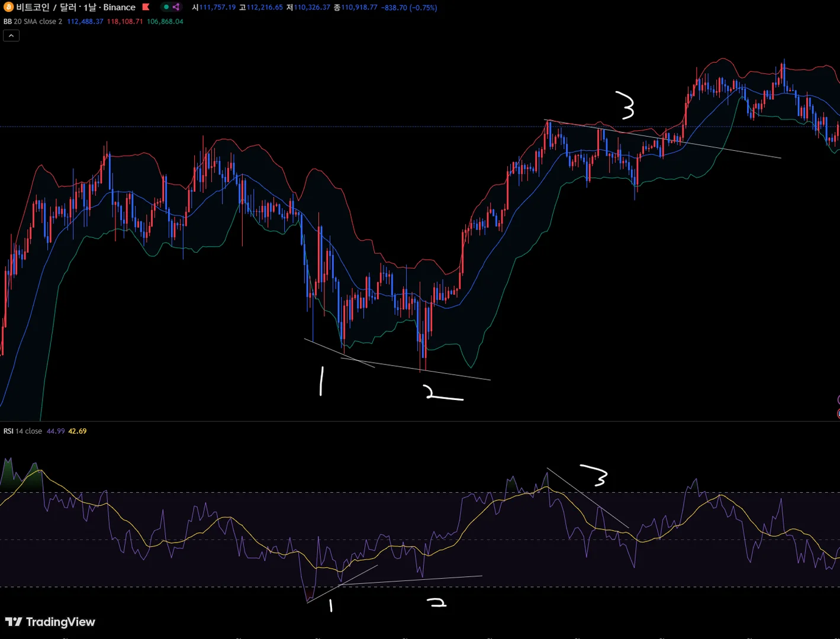Click the BB upper band value 118,108.71
The image size is (840, 639).
(x=125, y=21)
